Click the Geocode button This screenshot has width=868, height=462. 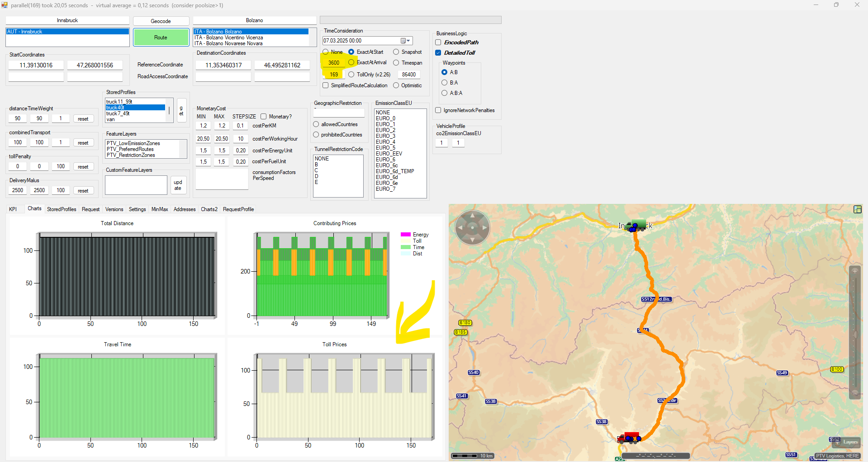tap(161, 21)
